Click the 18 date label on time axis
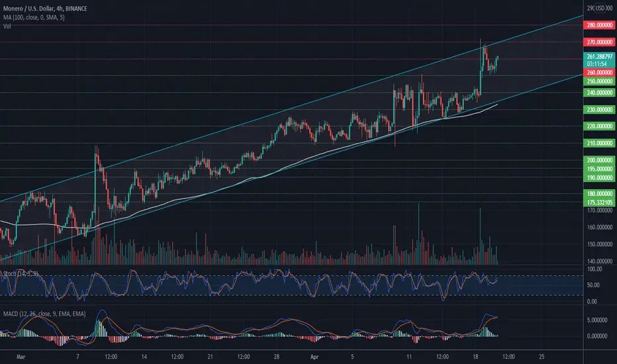 point(475,357)
